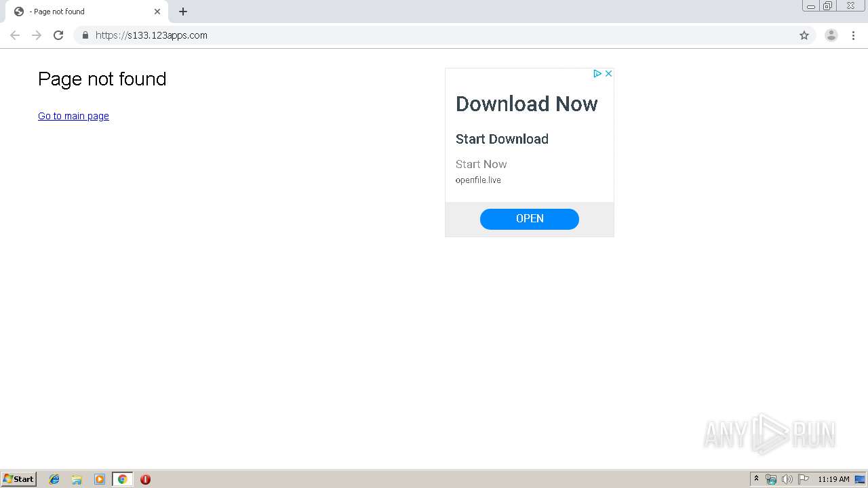This screenshot has width=868, height=488.
Task: Click the browser back arrow
Action: pos(15,35)
